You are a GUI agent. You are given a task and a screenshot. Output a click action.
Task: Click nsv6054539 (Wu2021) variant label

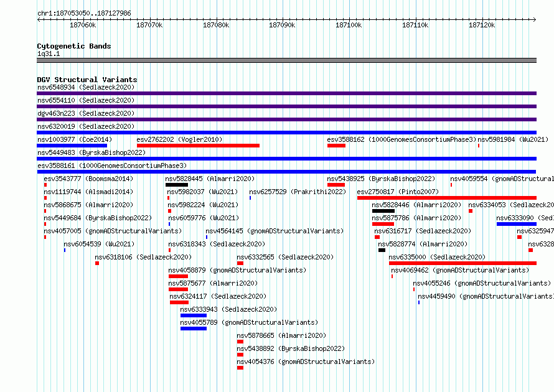pos(99,244)
